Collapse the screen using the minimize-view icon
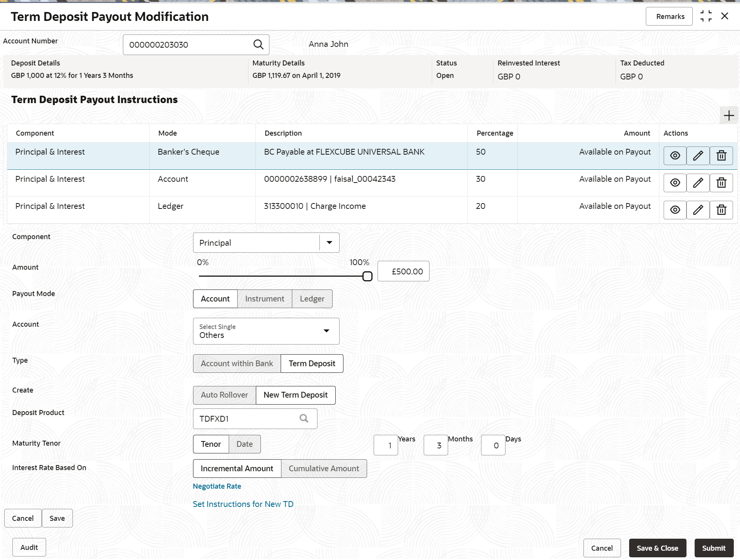Image resolution: width=740 pixels, height=560 pixels. pyautogui.click(x=706, y=16)
